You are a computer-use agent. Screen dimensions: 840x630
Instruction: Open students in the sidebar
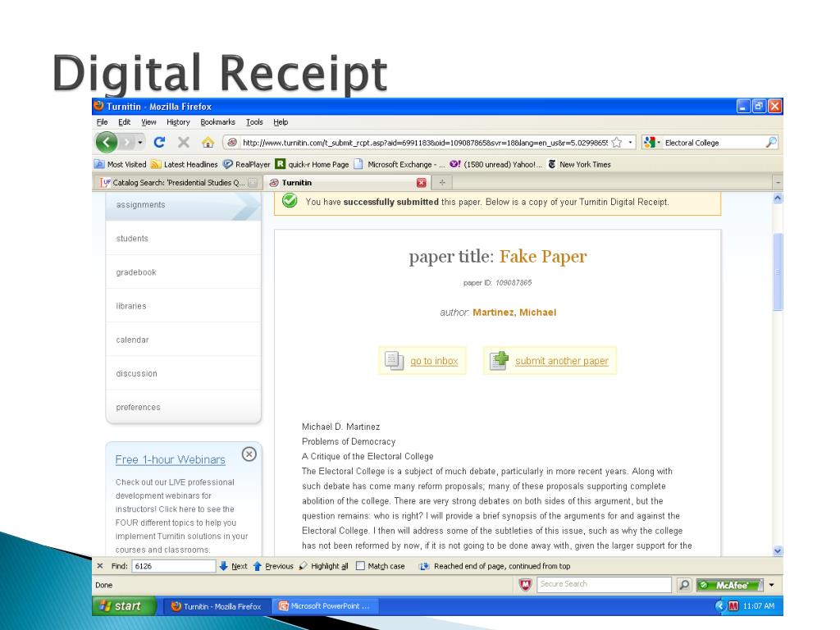(183, 239)
